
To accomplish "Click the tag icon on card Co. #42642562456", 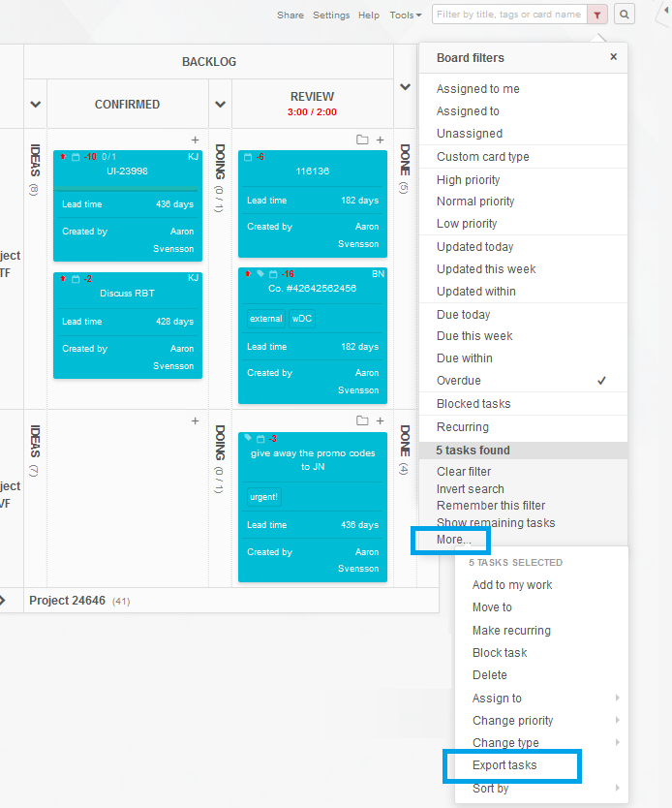I will (x=260, y=274).
